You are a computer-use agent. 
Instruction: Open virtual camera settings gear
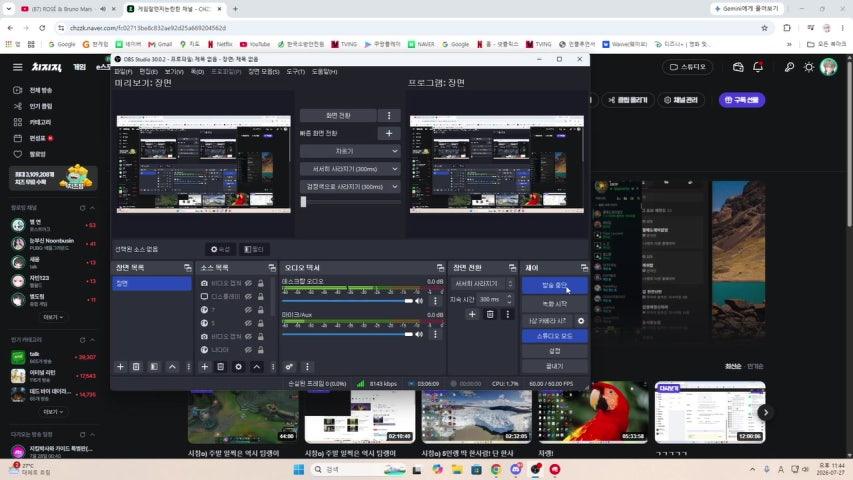point(581,321)
